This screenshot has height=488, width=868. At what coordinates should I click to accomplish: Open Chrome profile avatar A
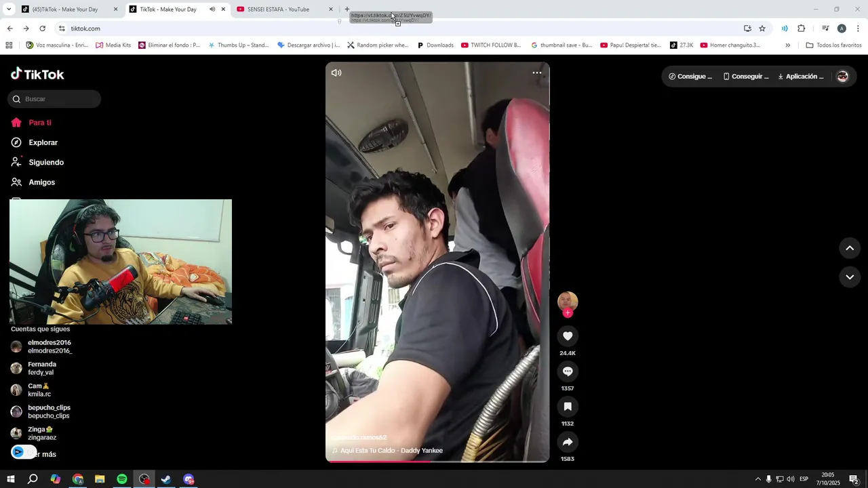coord(842,28)
